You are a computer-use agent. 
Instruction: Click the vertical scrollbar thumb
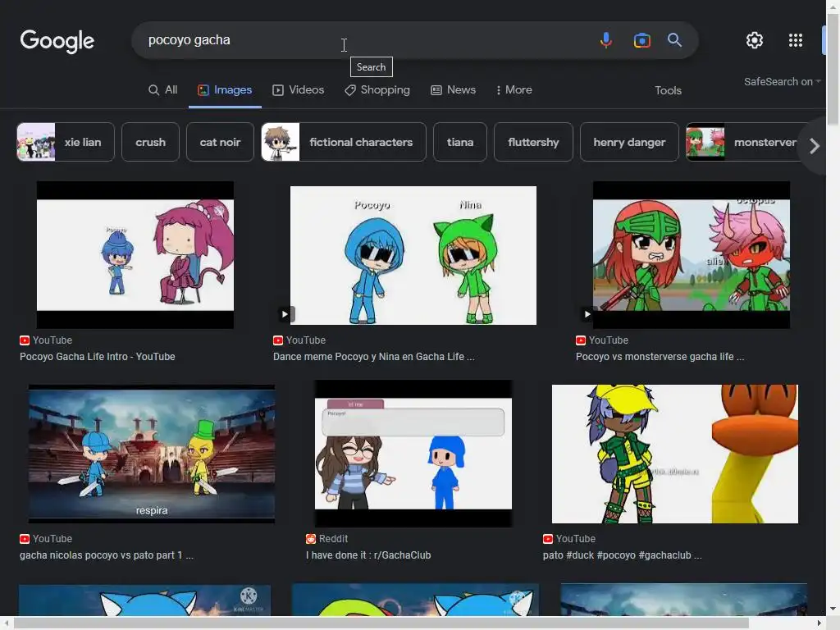coord(833,70)
